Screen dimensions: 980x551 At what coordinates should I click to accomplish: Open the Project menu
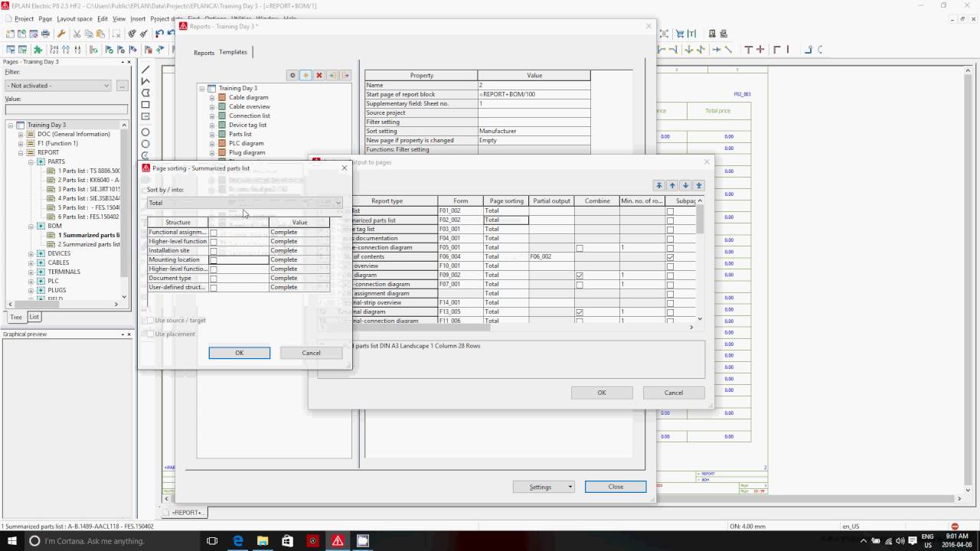pyautogui.click(x=24, y=18)
